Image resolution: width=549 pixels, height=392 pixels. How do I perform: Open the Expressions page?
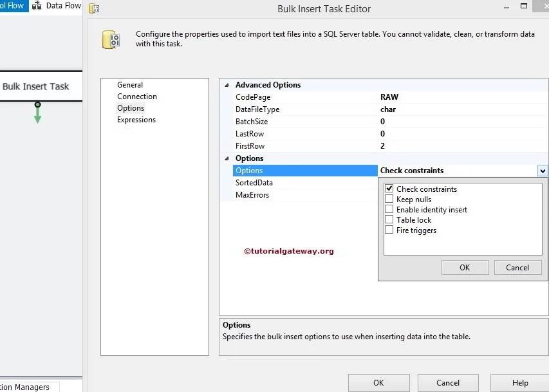[x=136, y=119]
